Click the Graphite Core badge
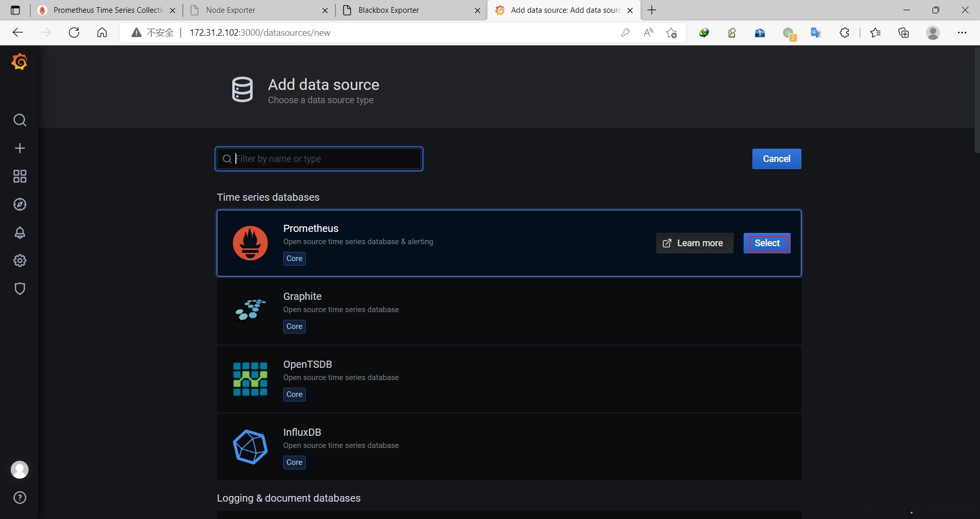The height and width of the screenshot is (519, 980). click(295, 326)
